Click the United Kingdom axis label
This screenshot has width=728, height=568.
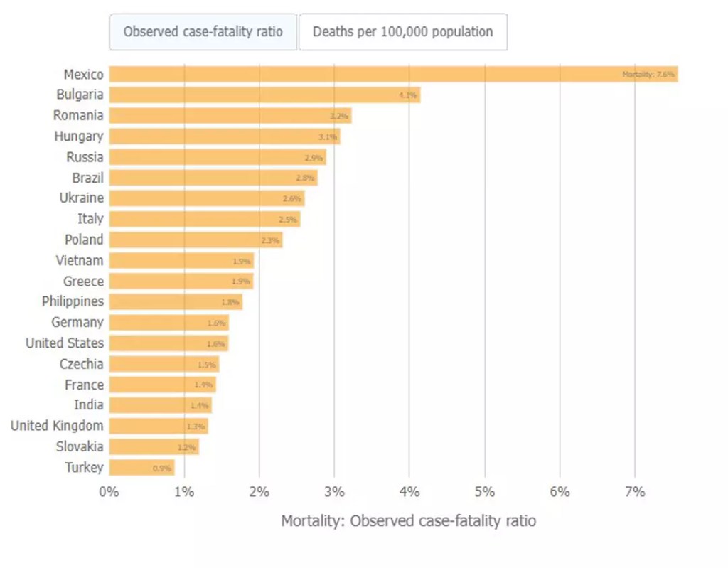(57, 426)
